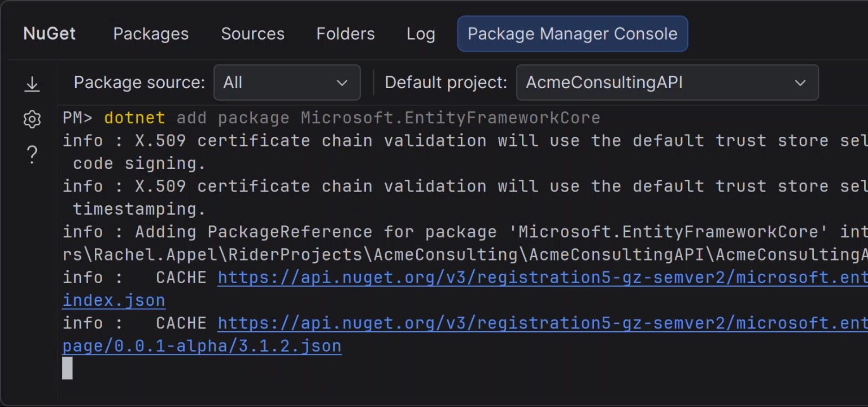
Task: Click the scroll-to-end down arrow icon
Action: click(32, 84)
